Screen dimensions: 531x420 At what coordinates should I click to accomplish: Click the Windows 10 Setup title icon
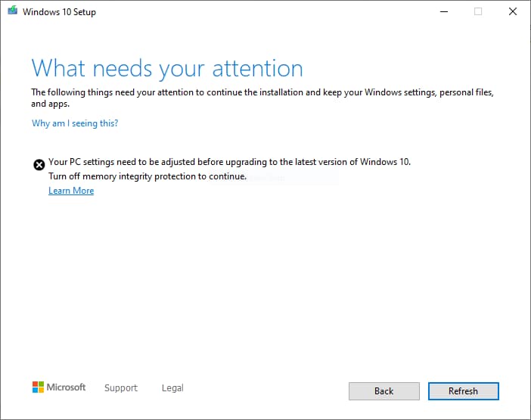point(13,11)
